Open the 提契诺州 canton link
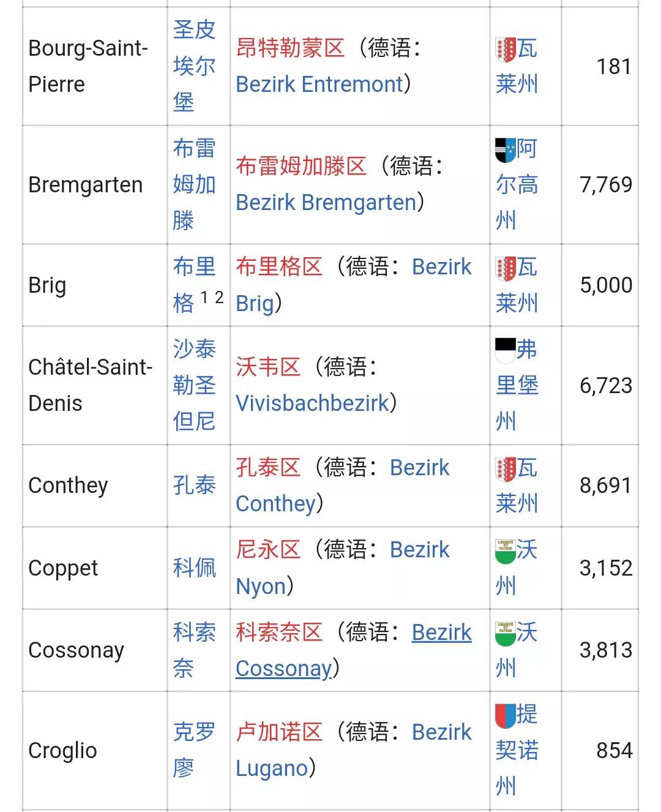This screenshot has height=812, width=661. point(517,750)
